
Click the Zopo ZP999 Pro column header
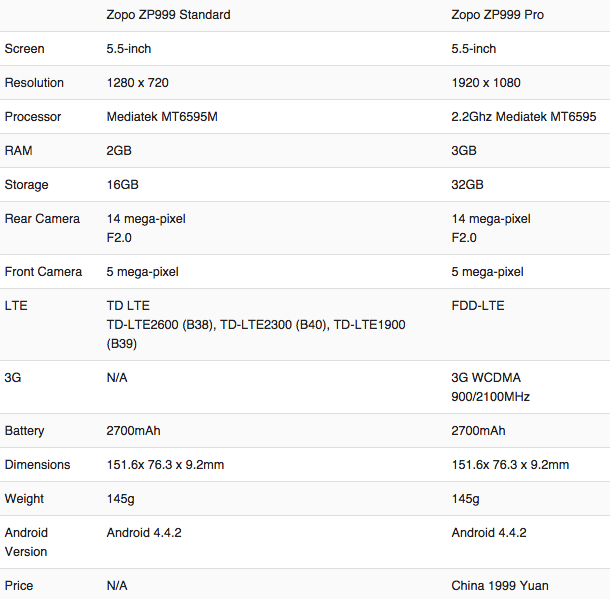tap(503, 15)
